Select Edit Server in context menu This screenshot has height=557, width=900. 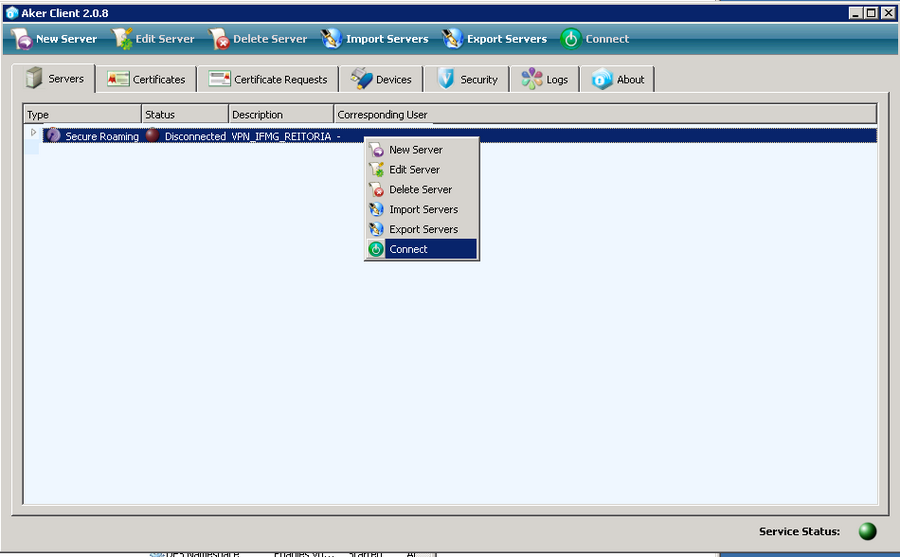coord(414,170)
